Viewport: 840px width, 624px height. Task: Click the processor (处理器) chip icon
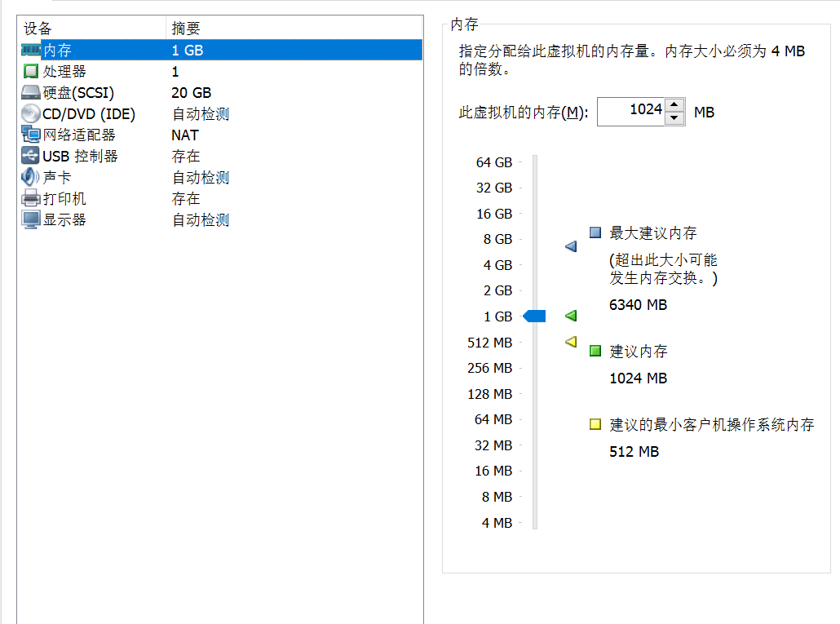[31, 71]
